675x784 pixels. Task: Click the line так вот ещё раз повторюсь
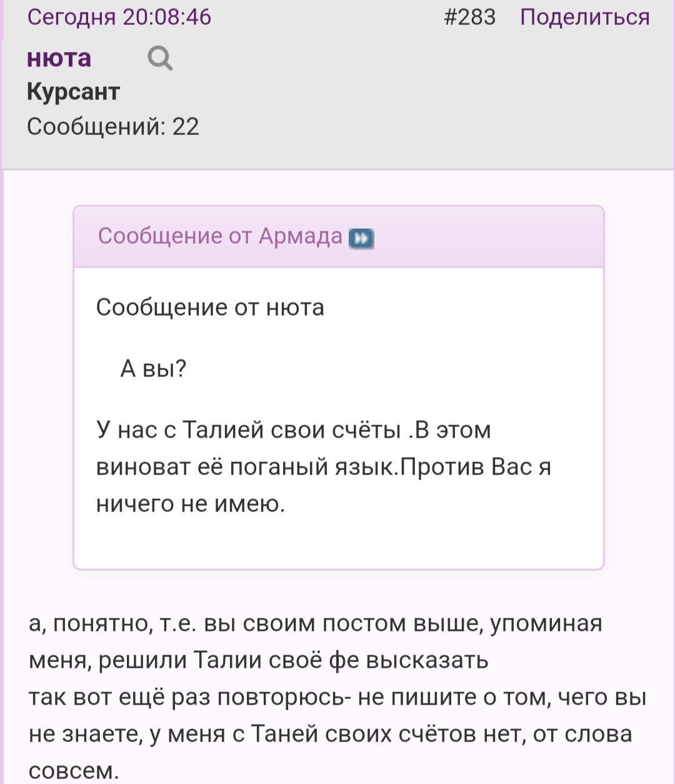337,697
